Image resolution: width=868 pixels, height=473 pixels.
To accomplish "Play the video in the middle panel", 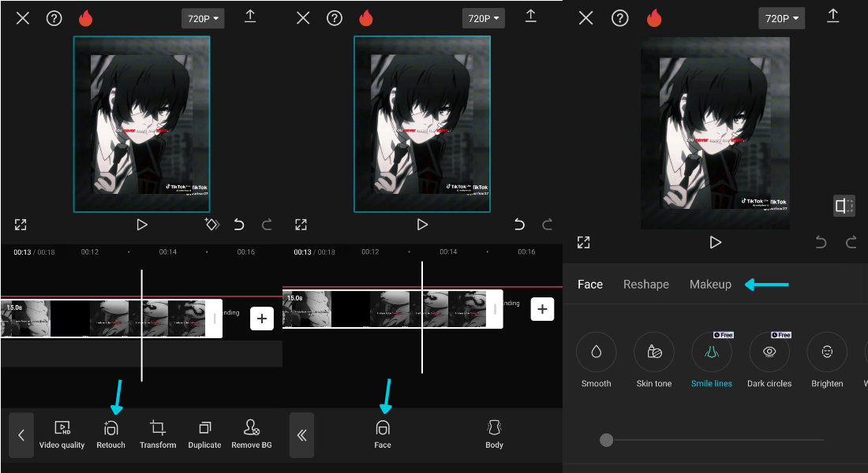I will click(422, 225).
